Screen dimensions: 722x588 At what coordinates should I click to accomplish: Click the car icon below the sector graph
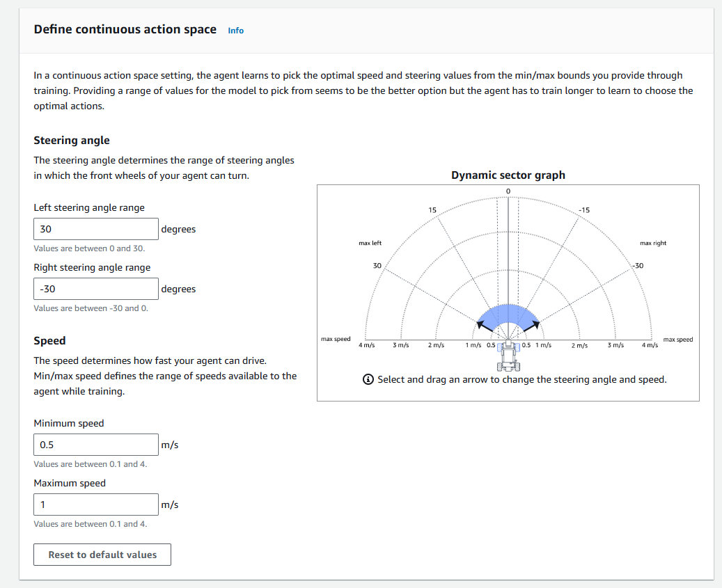coord(508,356)
